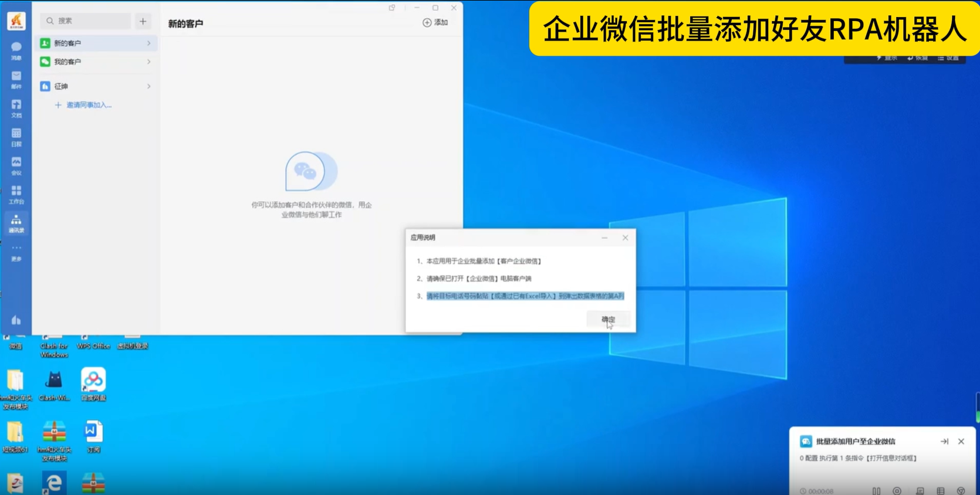This screenshot has width=980, height=495.
Task: Click the 显示 button in top-right toolbar
Action: pos(887,57)
